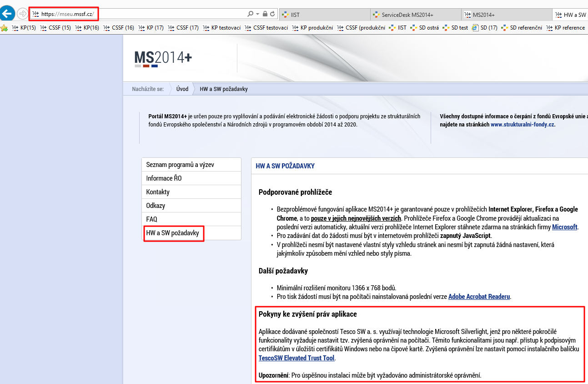The width and height of the screenshot is (588, 384).
Task: Click the browser forward arrow button
Action: [22, 14]
